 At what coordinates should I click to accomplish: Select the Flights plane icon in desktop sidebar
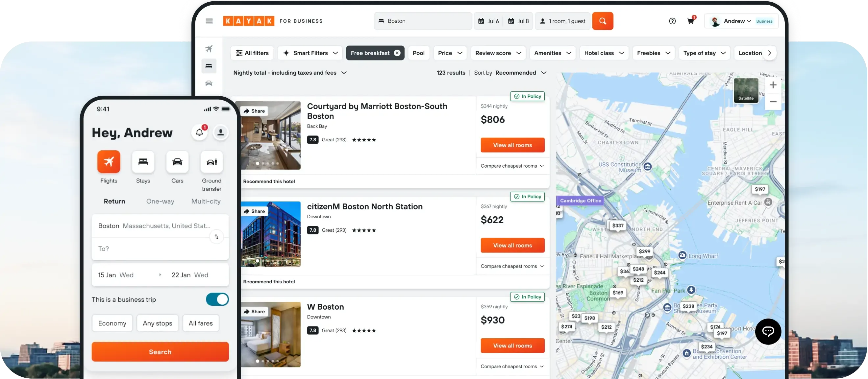[x=209, y=49]
